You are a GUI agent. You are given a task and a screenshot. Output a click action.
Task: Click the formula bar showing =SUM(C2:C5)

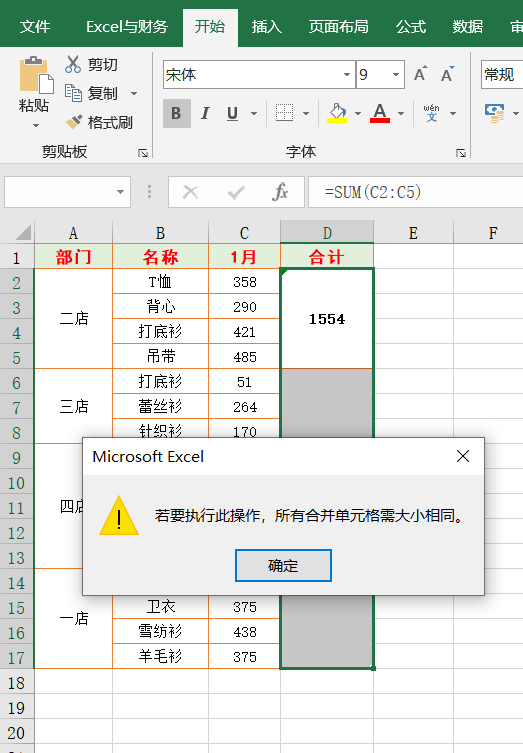[x=415, y=192]
